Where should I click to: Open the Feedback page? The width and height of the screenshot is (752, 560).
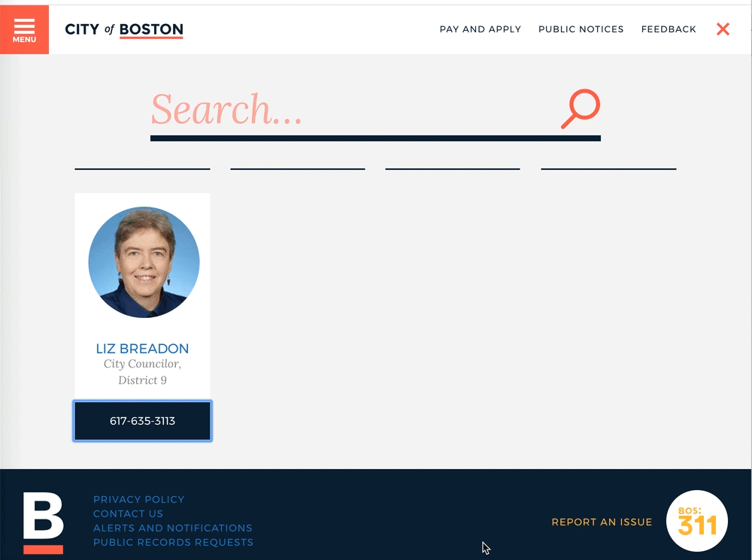(669, 29)
